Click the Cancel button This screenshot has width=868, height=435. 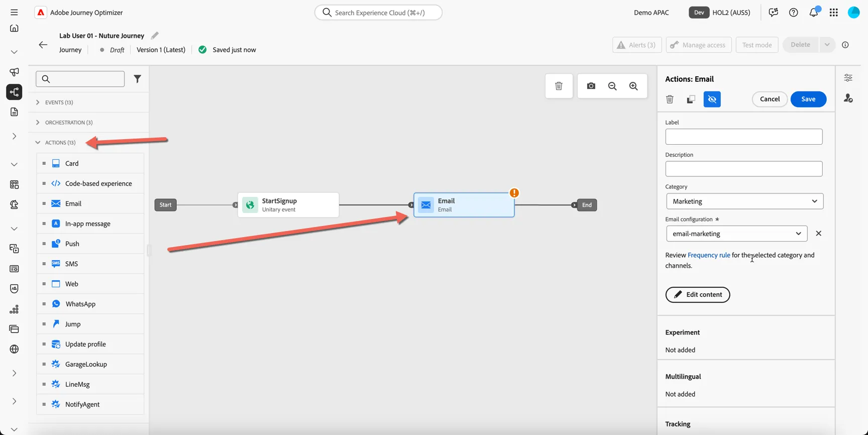pyautogui.click(x=770, y=99)
